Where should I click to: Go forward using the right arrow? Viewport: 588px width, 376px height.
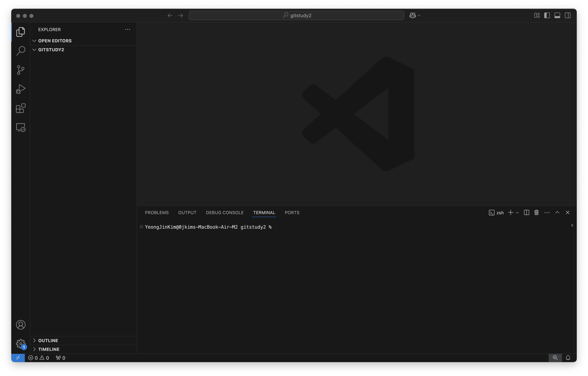180,15
